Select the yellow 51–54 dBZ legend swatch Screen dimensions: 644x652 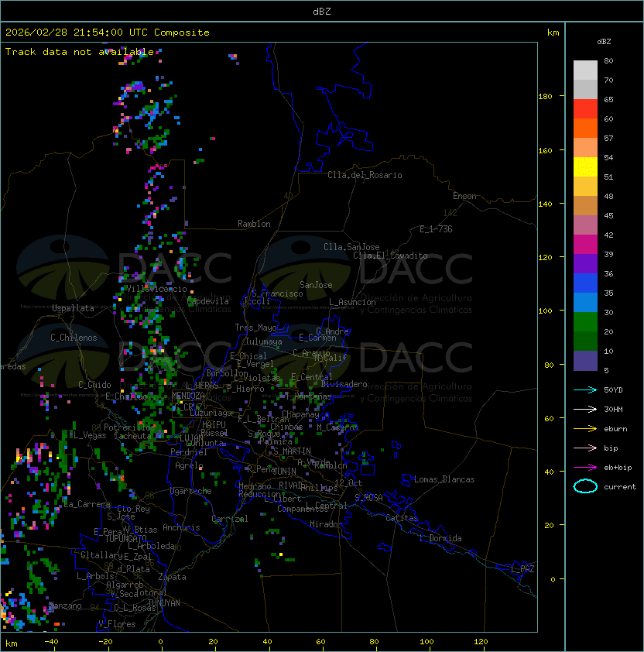[x=585, y=167]
